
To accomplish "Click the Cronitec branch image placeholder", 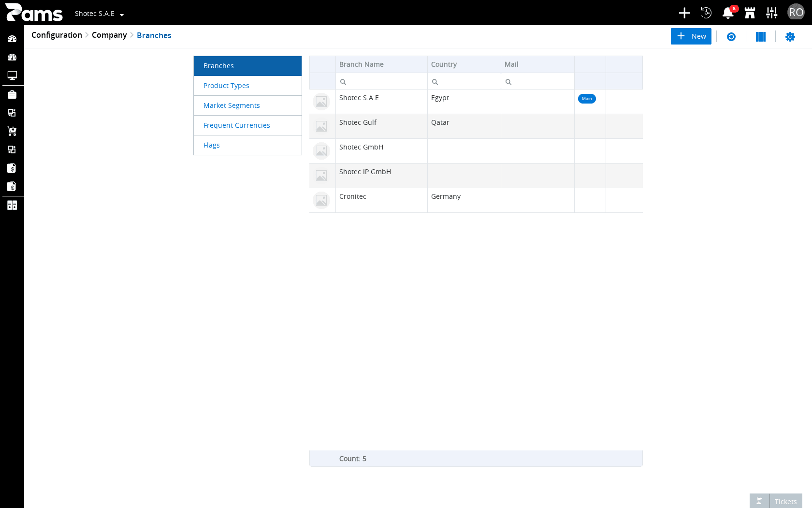I will (x=321, y=200).
